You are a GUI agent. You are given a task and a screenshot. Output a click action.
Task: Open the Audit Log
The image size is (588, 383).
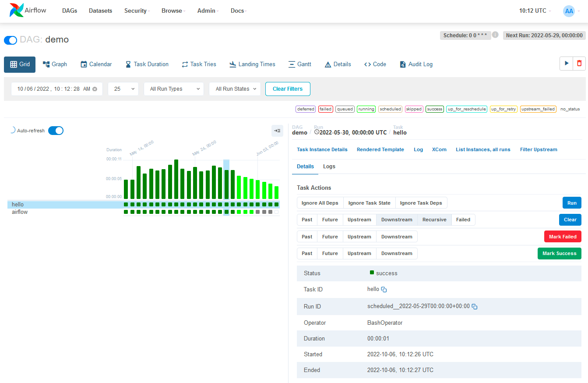415,64
